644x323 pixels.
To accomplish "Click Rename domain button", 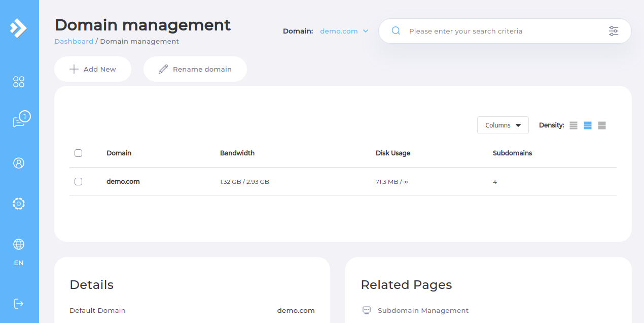I will (x=195, y=69).
